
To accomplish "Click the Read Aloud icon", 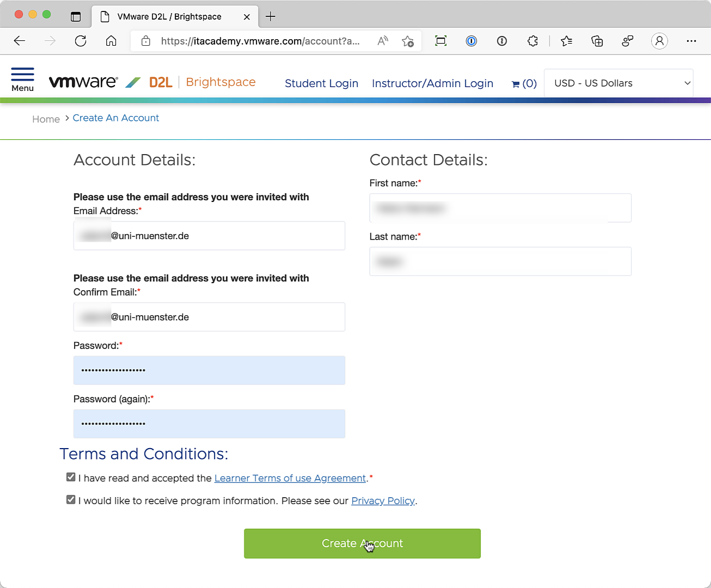I will (x=383, y=41).
